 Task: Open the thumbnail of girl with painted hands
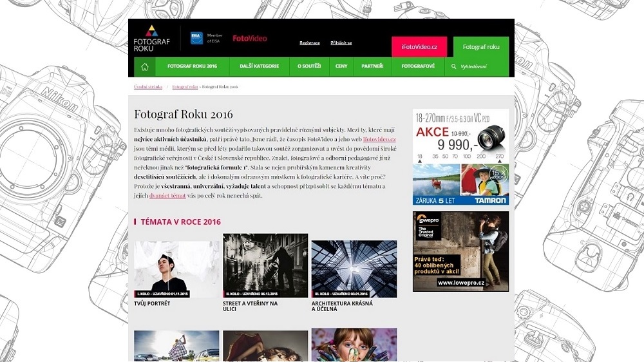[x=354, y=345]
